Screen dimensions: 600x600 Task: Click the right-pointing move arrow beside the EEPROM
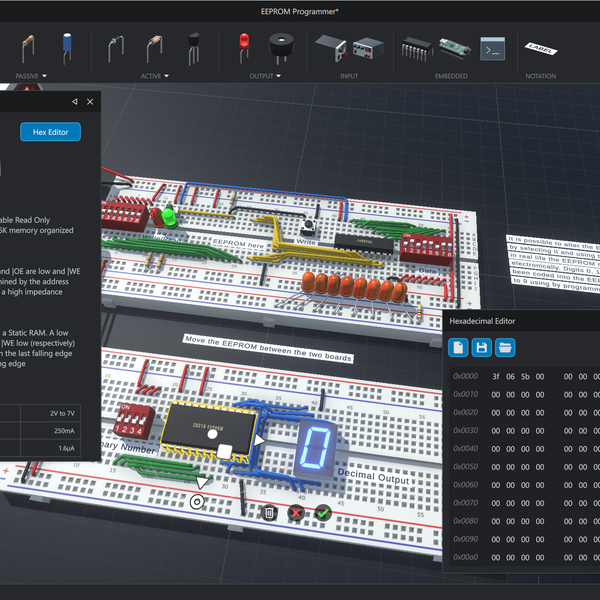pyautogui.click(x=259, y=440)
